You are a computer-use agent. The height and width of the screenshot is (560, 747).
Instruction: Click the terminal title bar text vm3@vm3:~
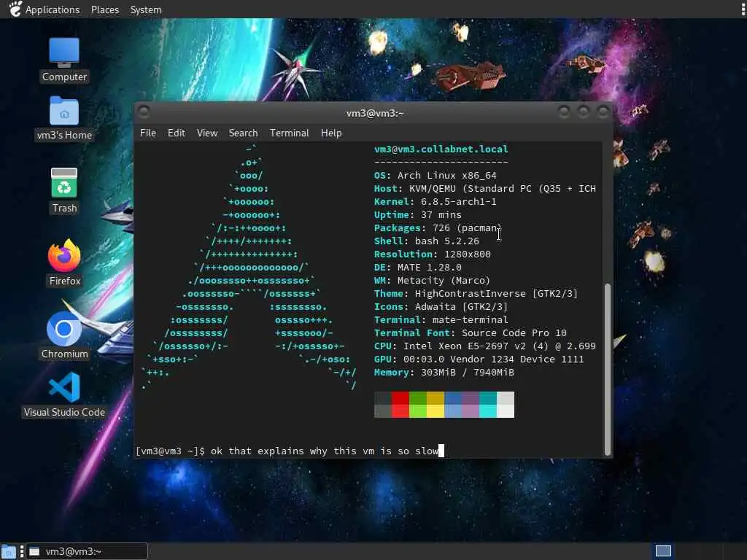click(375, 113)
